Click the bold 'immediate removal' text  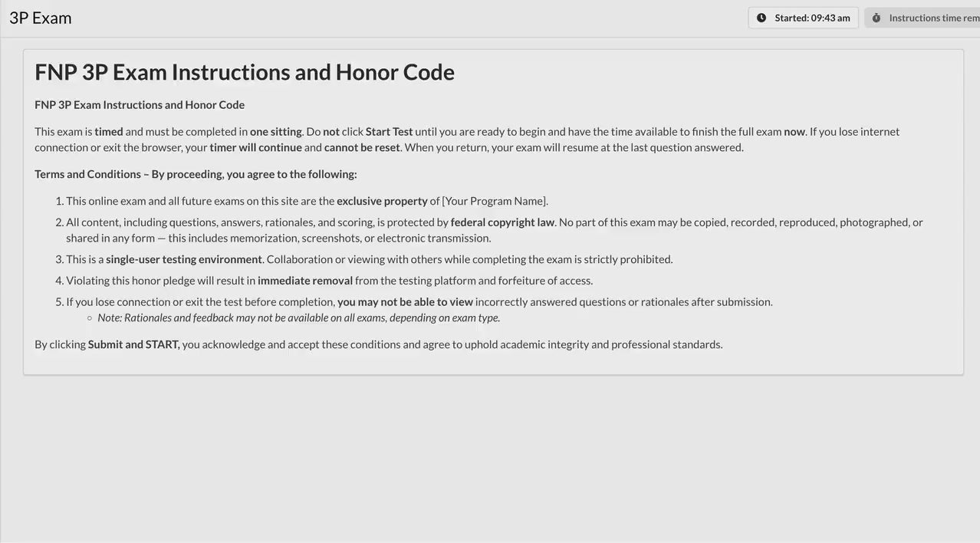click(305, 281)
